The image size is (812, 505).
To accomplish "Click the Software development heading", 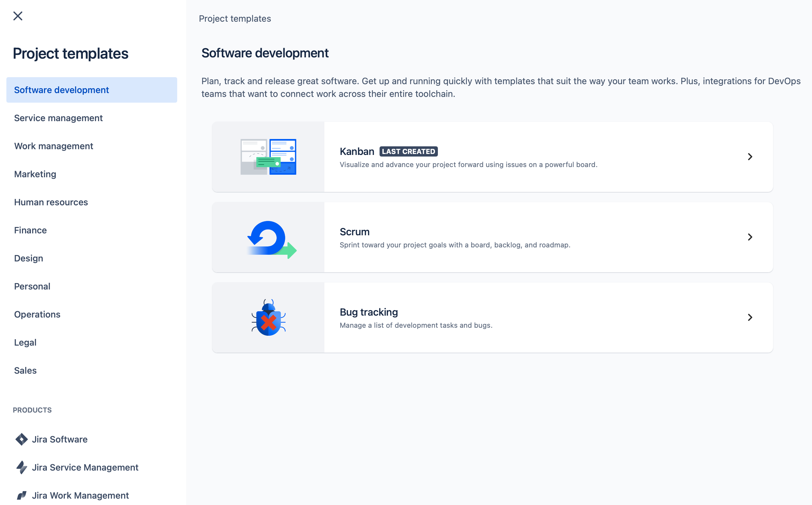I will (x=265, y=53).
